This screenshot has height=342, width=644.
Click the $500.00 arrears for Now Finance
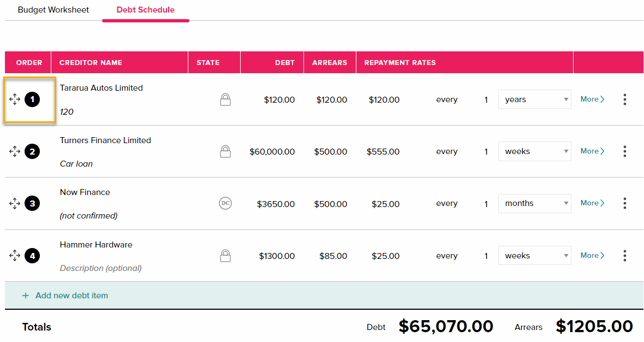tap(331, 204)
